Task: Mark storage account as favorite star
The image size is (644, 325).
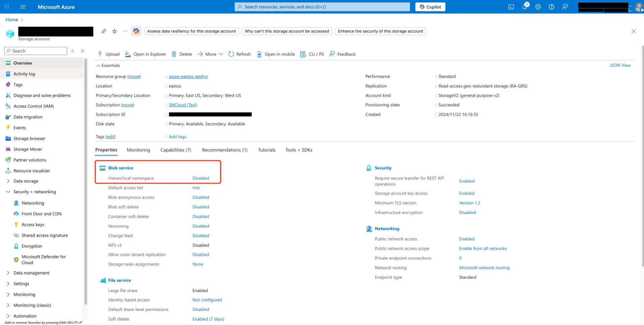Action: coord(114,31)
